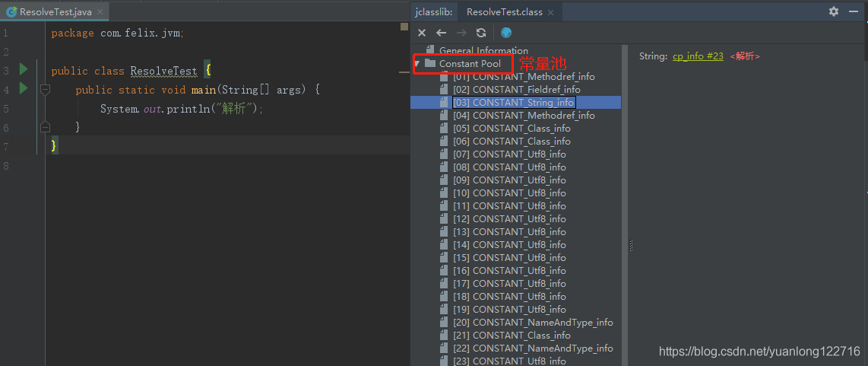The height and width of the screenshot is (366, 868).
Task: Click the jclasslib close (X) toolbar icon
Action: (423, 33)
